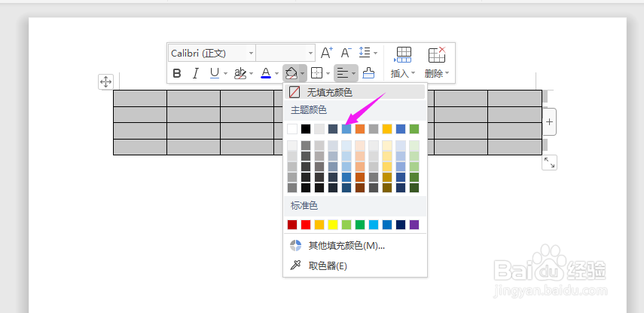Open the Calibri font name dropdown
The width and height of the screenshot is (644, 313).
tap(212, 53)
